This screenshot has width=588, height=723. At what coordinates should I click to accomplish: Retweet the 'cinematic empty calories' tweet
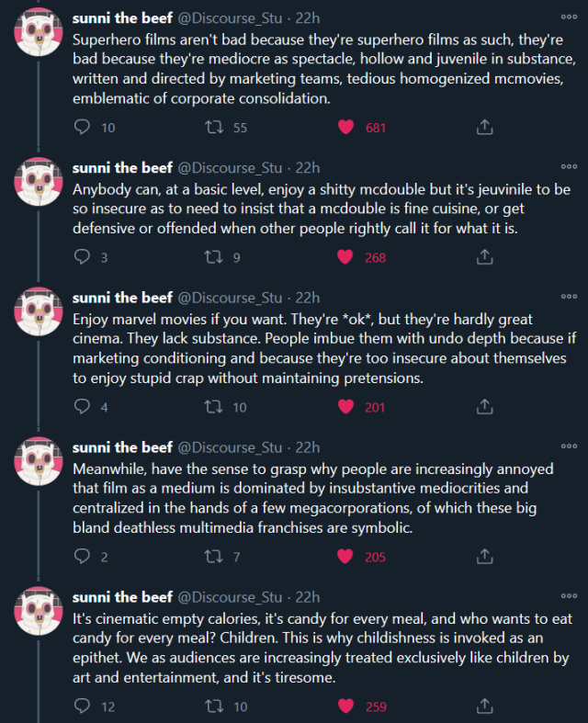(x=214, y=706)
